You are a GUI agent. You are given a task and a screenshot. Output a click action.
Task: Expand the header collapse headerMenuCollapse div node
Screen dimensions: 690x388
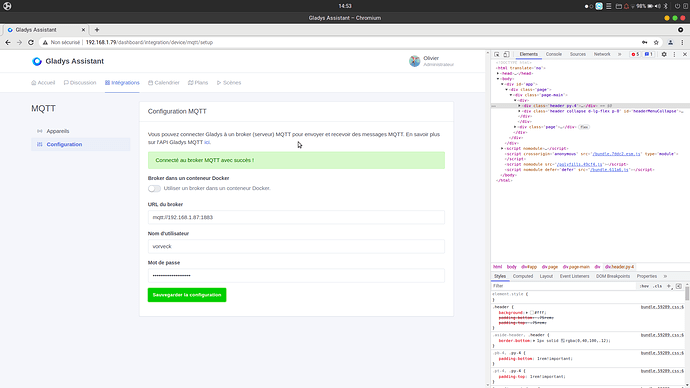519,111
